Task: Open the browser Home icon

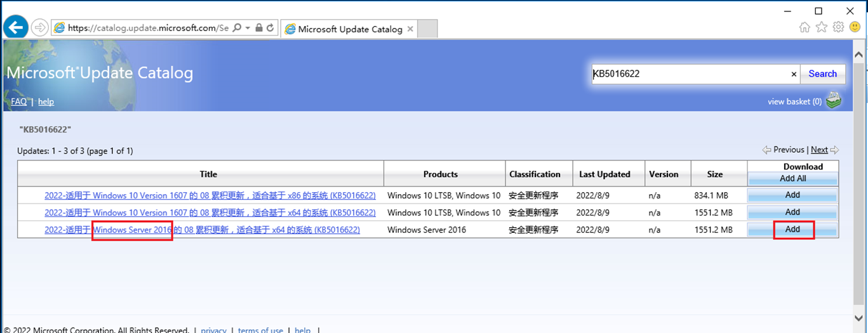Action: click(x=805, y=27)
